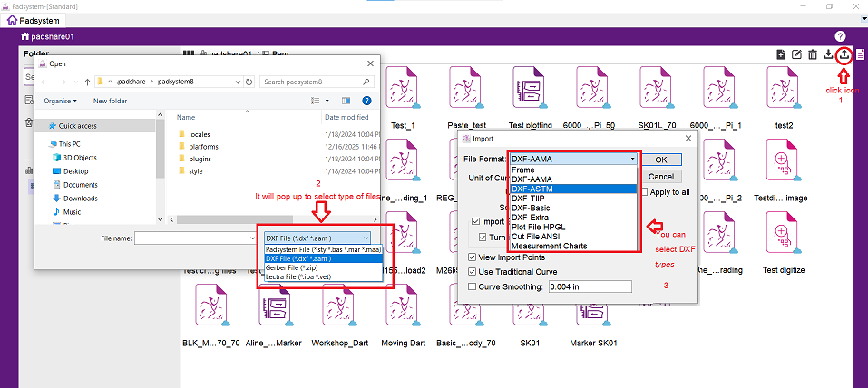Image resolution: width=868 pixels, height=388 pixels.
Task: Choose DXF-TIIP from the format list
Action: pos(573,199)
